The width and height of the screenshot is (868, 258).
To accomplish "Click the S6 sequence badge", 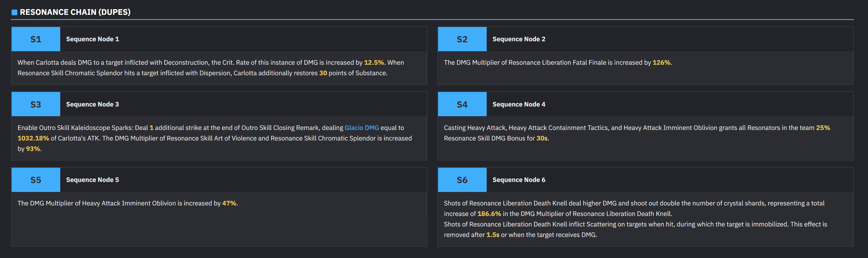I will click(462, 180).
